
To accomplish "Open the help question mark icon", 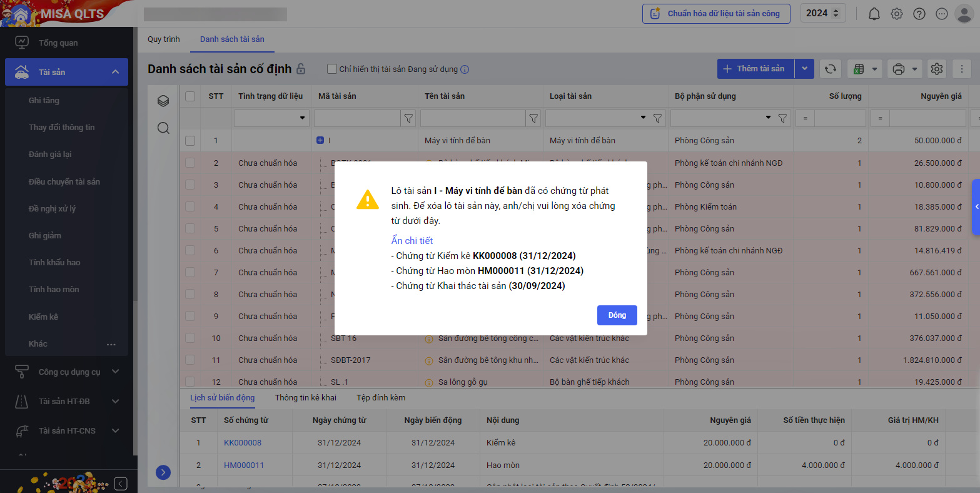I will click(x=919, y=14).
